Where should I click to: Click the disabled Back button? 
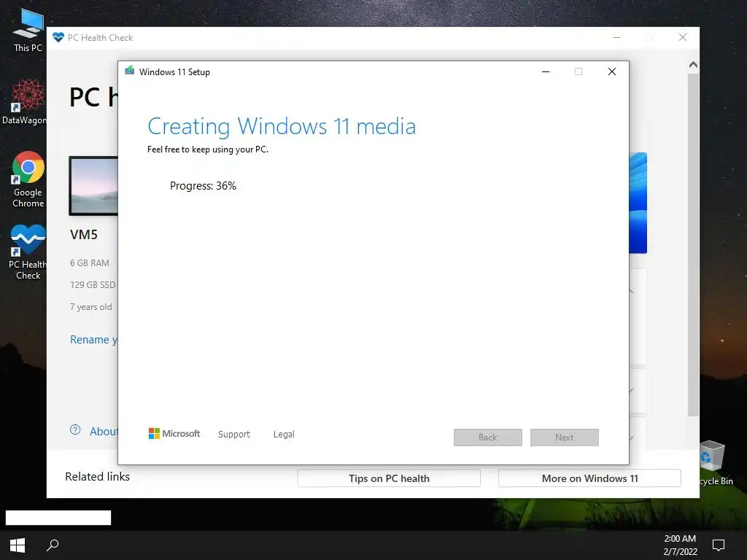[488, 437]
